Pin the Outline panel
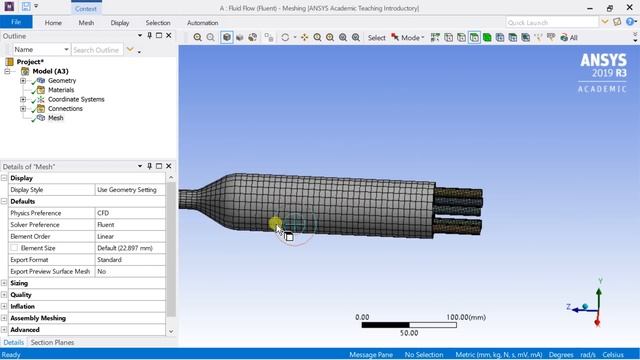 149,36
